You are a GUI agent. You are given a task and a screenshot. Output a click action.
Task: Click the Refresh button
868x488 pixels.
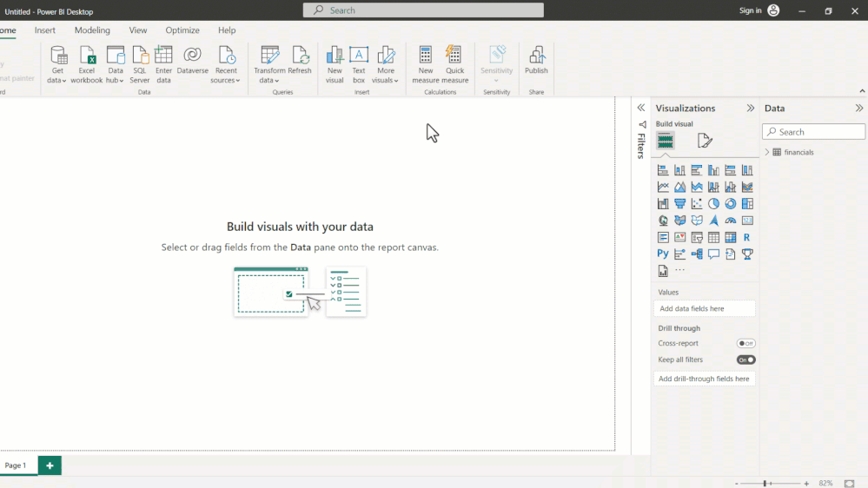(x=300, y=60)
